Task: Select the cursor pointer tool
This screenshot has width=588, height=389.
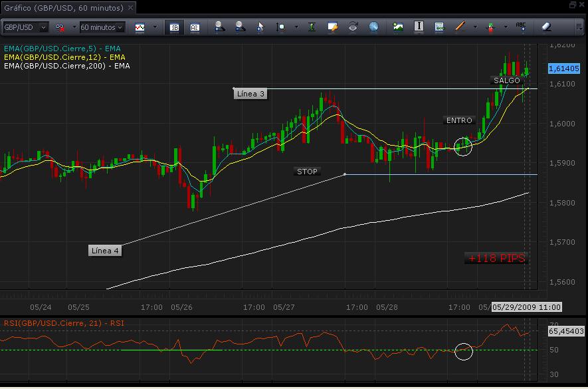Action: [x=260, y=27]
